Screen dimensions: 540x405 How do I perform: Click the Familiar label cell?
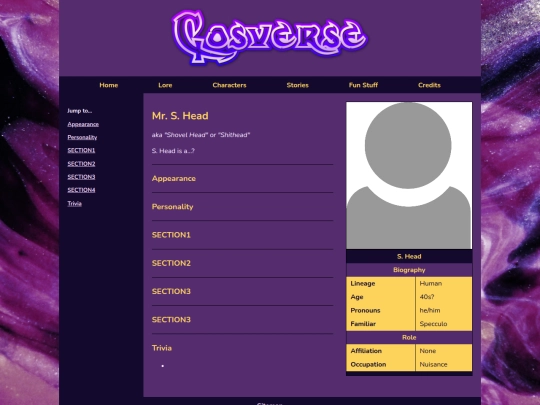pos(381,324)
